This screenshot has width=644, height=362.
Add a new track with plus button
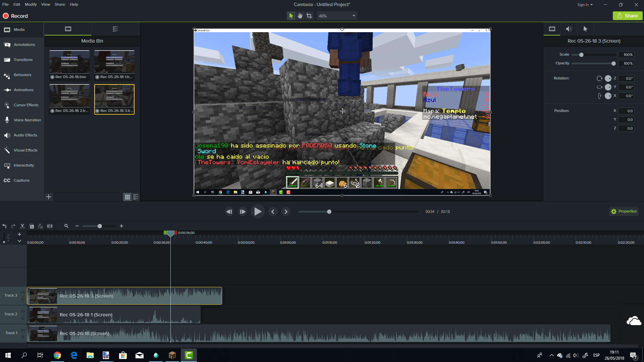tap(19, 234)
